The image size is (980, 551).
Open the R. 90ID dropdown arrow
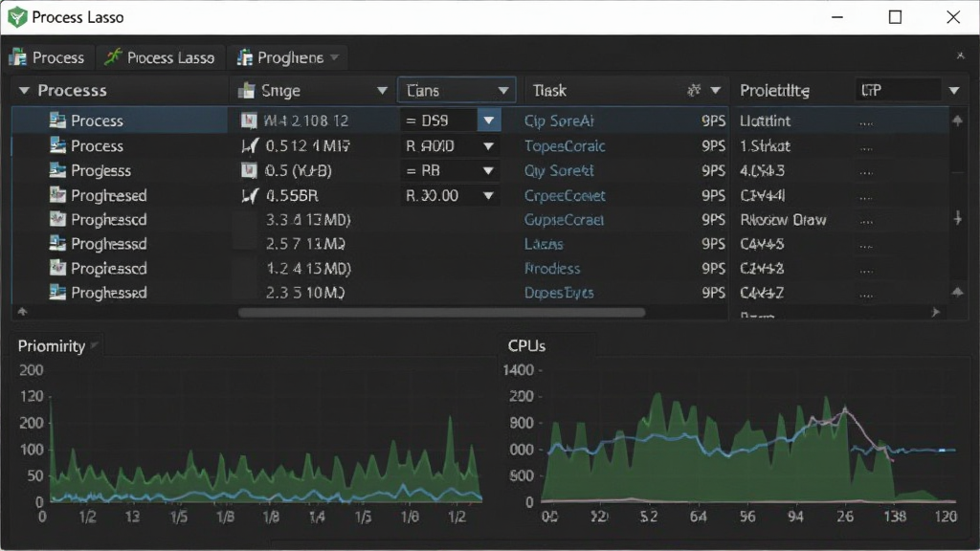(489, 146)
